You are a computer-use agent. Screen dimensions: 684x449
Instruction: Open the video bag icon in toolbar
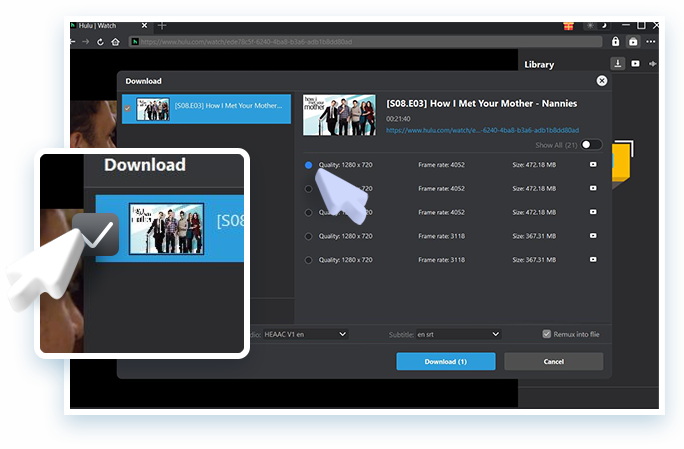coord(633,42)
